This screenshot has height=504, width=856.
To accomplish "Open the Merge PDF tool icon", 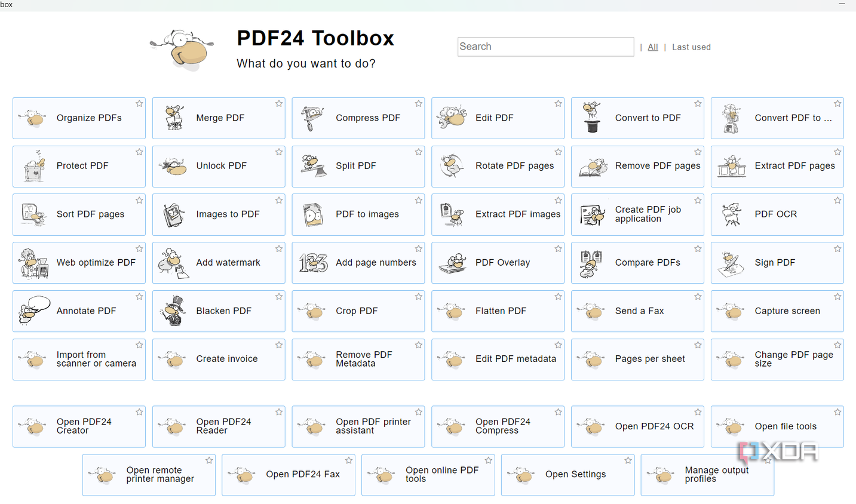I will [x=174, y=118].
